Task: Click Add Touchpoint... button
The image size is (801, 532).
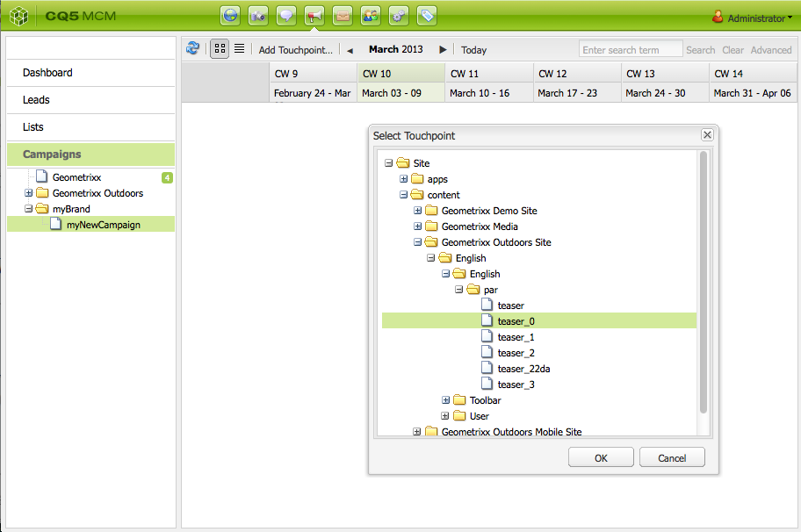Action: tap(295, 49)
